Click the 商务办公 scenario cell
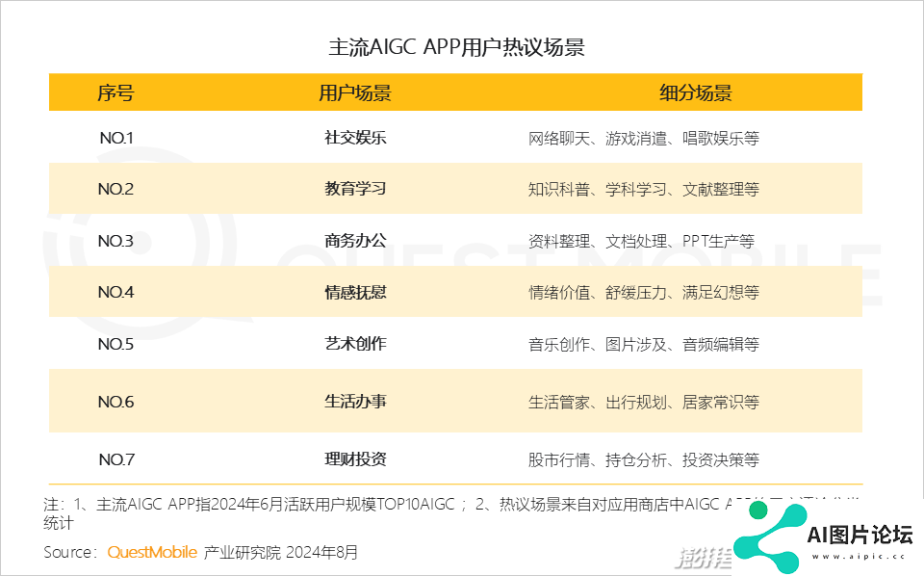 coord(355,240)
